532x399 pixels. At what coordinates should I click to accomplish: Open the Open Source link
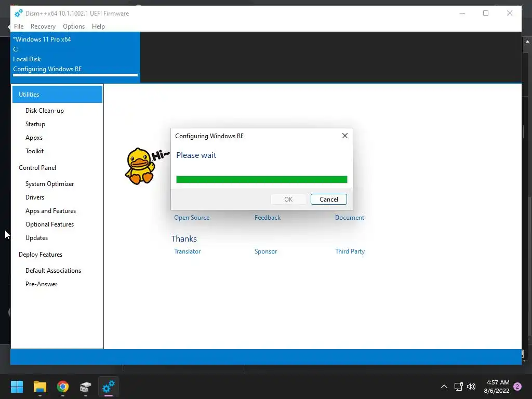(192, 218)
